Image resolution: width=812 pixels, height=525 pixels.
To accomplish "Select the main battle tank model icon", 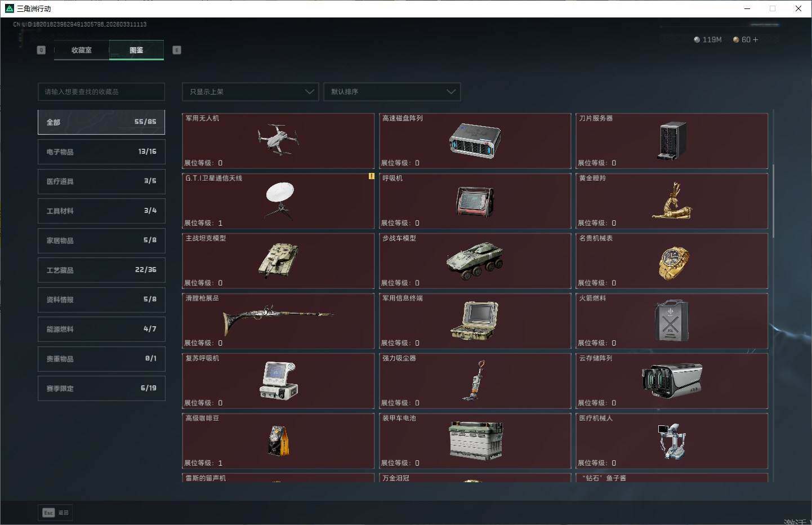I will pyautogui.click(x=279, y=261).
